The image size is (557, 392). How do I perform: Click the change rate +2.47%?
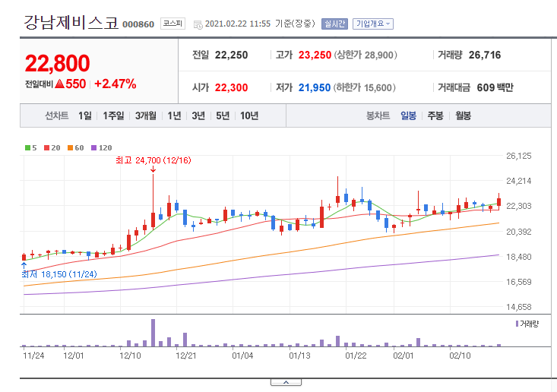pyautogui.click(x=115, y=84)
